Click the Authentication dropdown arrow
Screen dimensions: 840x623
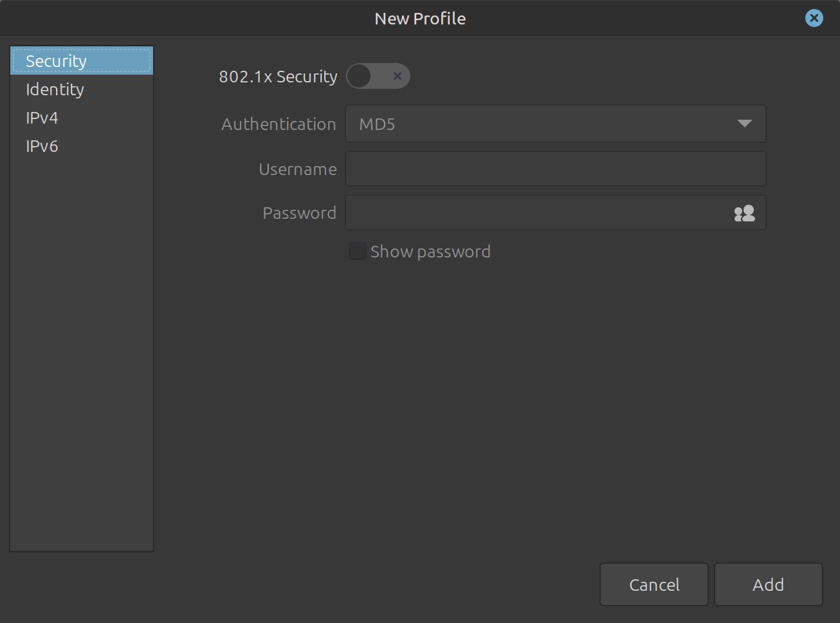click(x=744, y=124)
